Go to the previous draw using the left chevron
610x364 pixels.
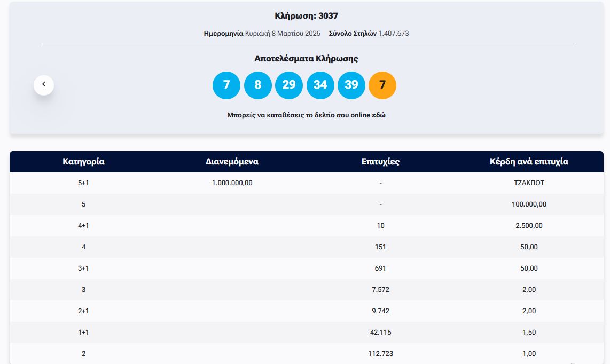[44, 85]
